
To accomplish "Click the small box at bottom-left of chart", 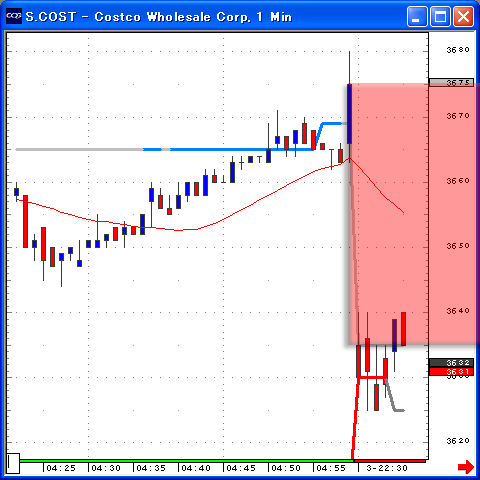I will [13, 463].
